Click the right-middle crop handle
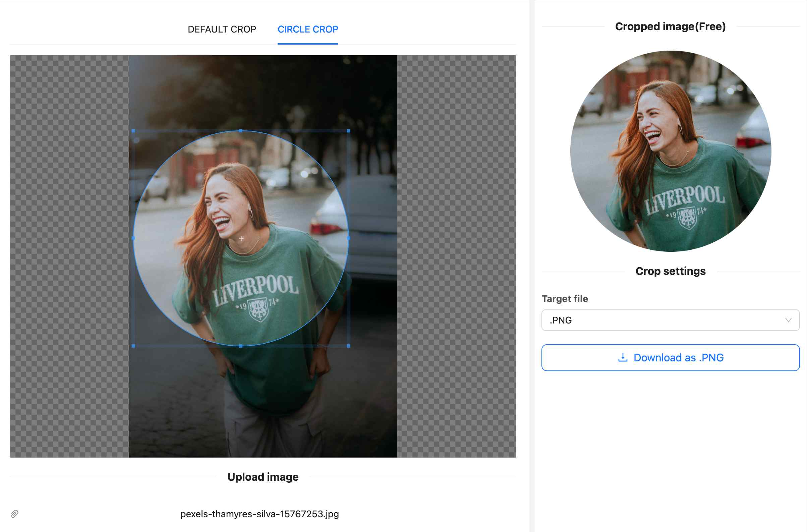Screen dimensions: 807x532 click(348, 238)
